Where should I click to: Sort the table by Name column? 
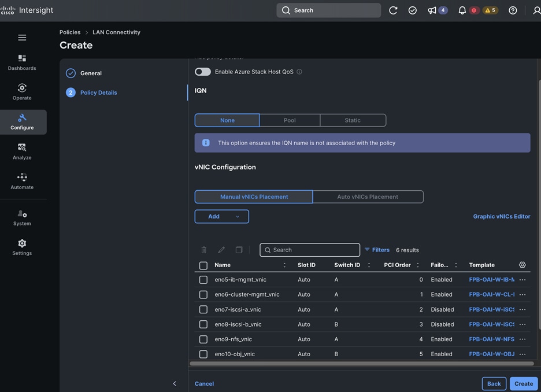[x=284, y=265]
